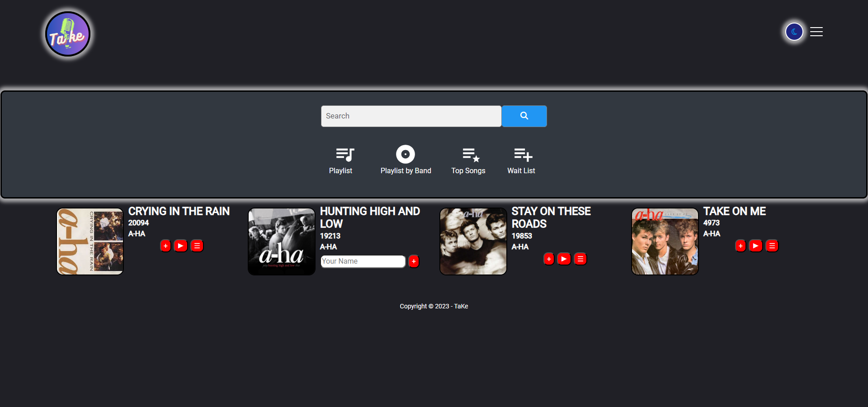This screenshot has height=407, width=868.
Task: Click the Search input field
Action: (411, 116)
